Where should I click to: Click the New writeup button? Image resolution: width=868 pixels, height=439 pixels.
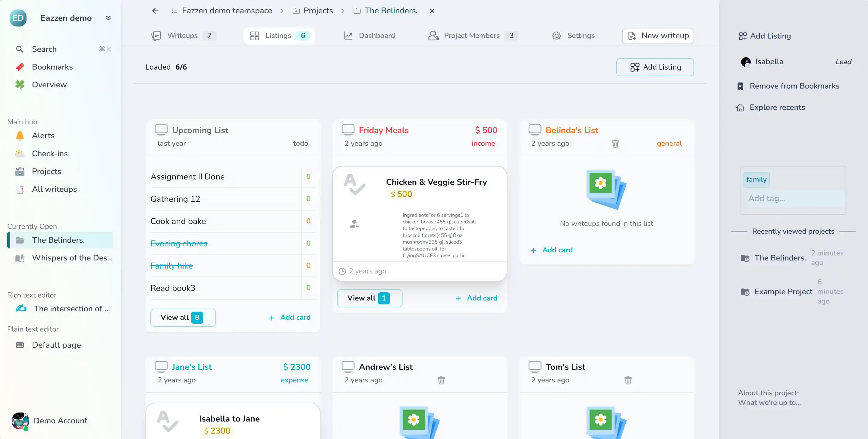coord(658,36)
